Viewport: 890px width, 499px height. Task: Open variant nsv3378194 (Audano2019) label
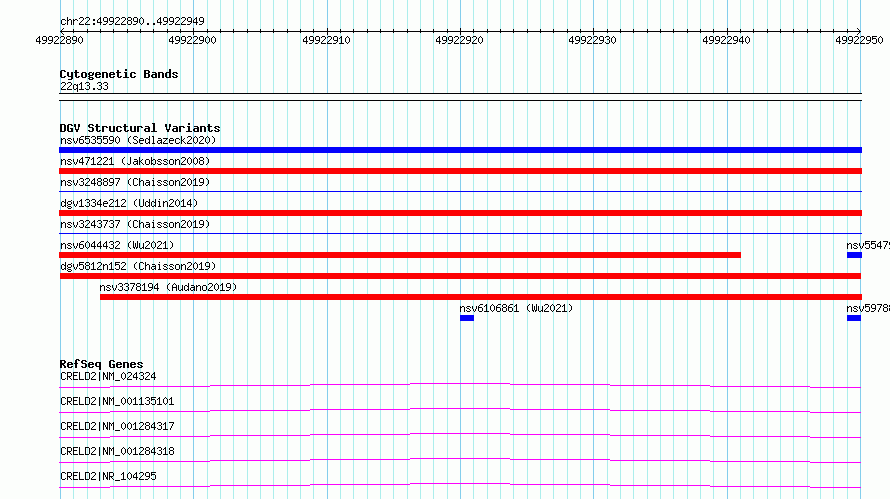(x=168, y=287)
